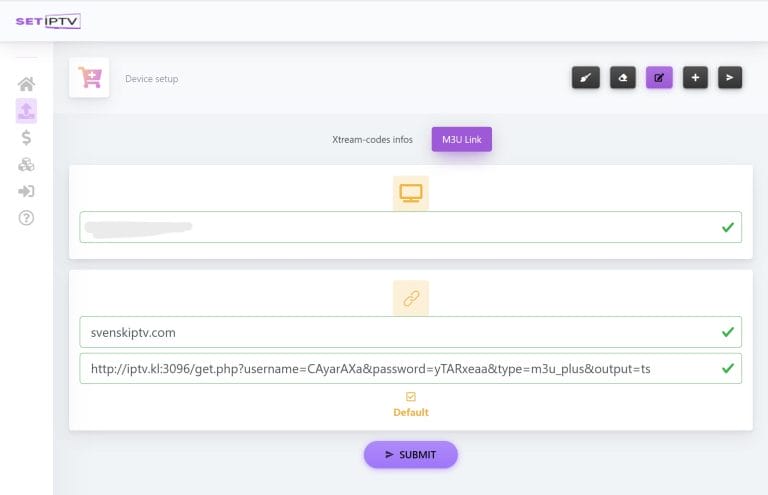Click the cart icon beside Device setup
The height and width of the screenshot is (495, 768).
(x=89, y=78)
